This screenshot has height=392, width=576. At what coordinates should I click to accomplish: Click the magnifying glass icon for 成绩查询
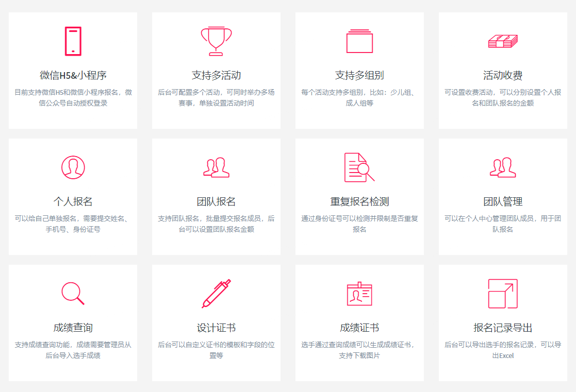pyautogui.click(x=73, y=293)
